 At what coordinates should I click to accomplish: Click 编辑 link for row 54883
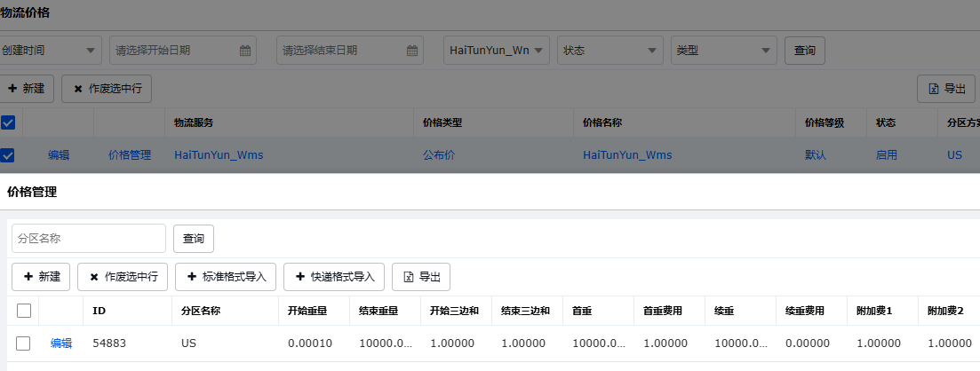coord(61,343)
